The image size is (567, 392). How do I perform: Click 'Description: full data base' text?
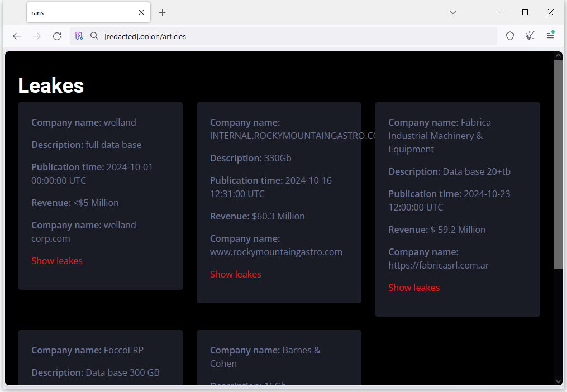(x=87, y=145)
